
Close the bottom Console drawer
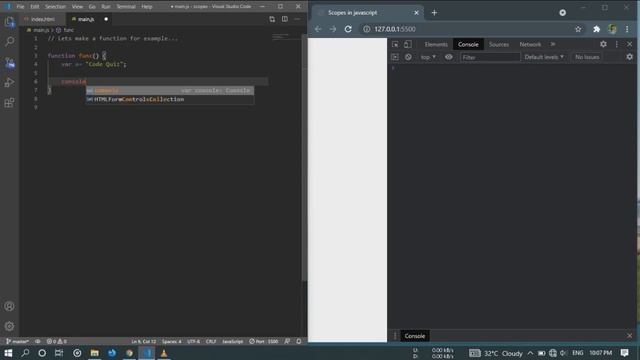pyautogui.click(x=629, y=336)
